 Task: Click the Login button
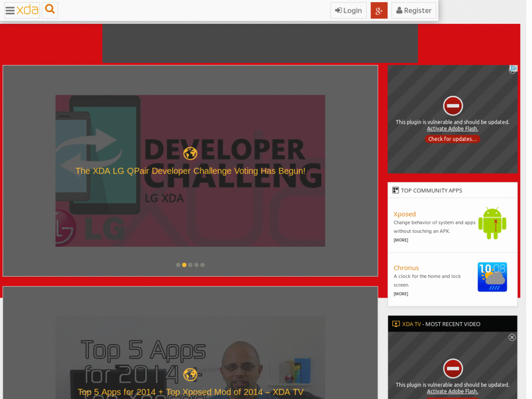click(x=349, y=10)
